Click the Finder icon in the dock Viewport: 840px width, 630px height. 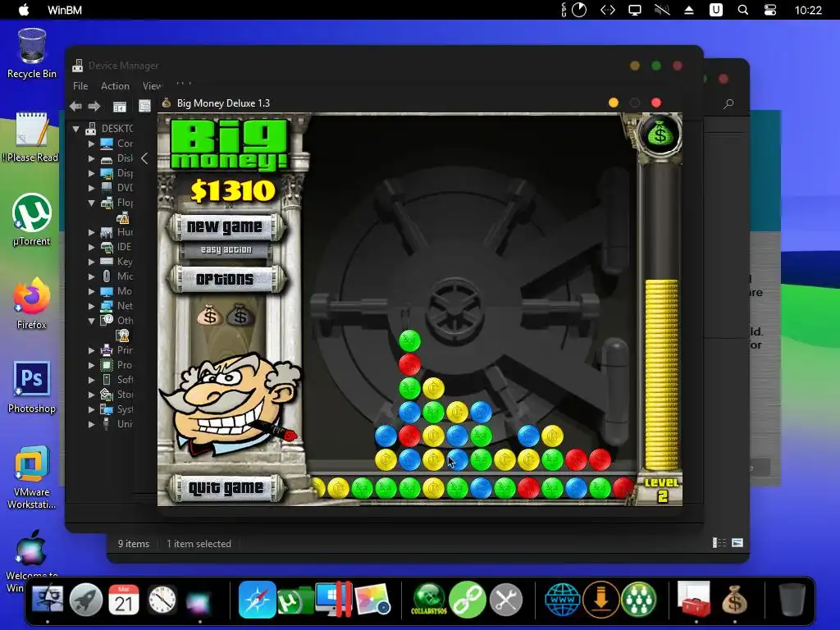[47, 600]
